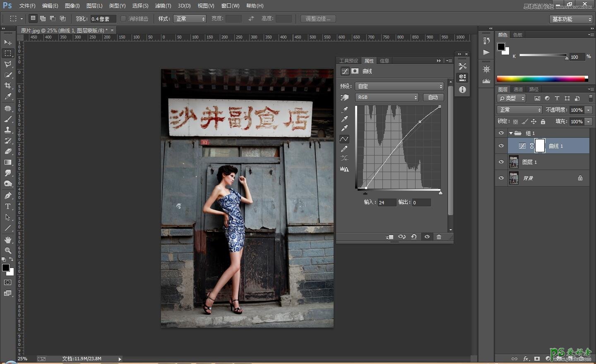The height and width of the screenshot is (364, 596).
Task: Hide the 组 1 group
Action: click(x=501, y=133)
